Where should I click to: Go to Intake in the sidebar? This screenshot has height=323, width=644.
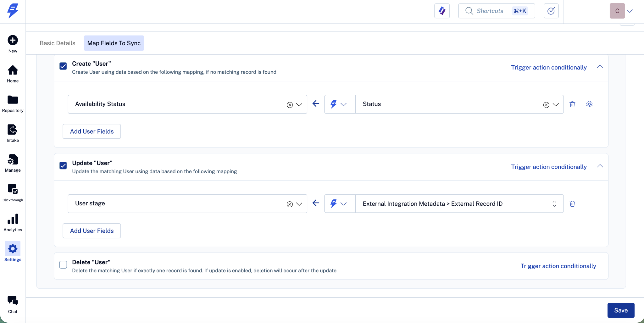[13, 133]
